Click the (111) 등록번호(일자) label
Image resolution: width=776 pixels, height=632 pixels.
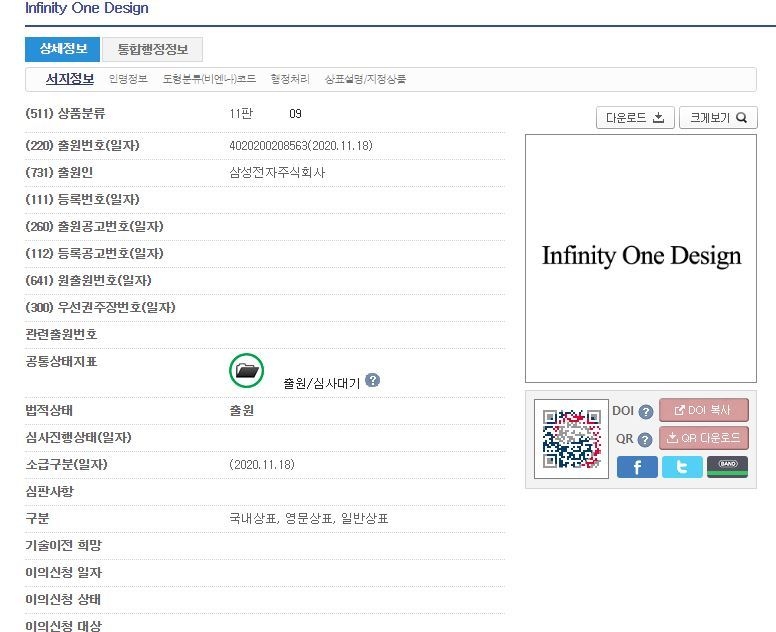(x=82, y=199)
